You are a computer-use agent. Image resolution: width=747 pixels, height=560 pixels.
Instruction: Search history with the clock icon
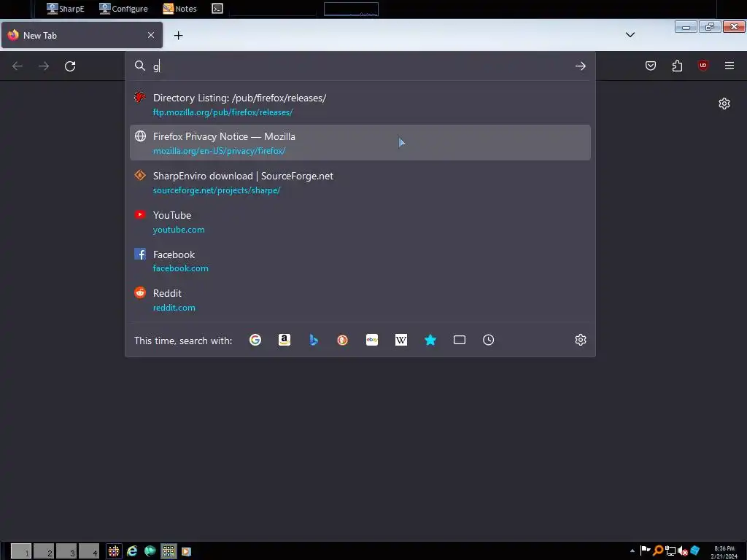coord(488,340)
